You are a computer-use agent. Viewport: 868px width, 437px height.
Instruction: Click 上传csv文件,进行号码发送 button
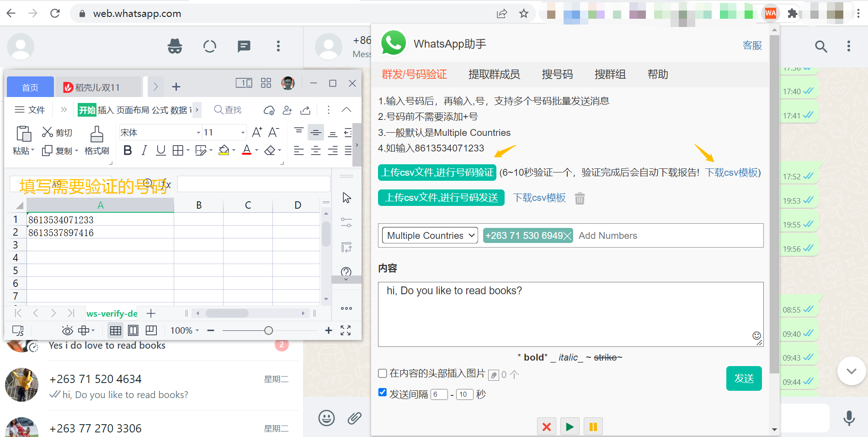pos(441,198)
